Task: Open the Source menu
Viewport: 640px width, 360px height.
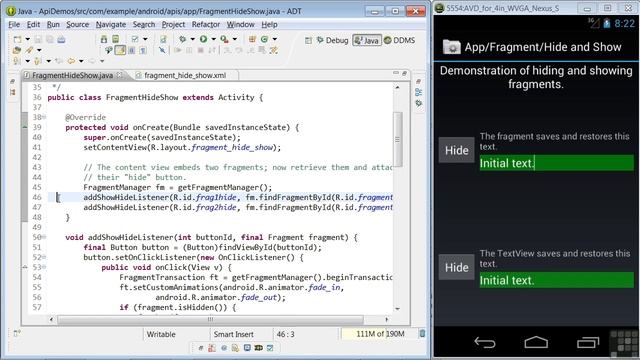Action: pyautogui.click(x=78, y=24)
